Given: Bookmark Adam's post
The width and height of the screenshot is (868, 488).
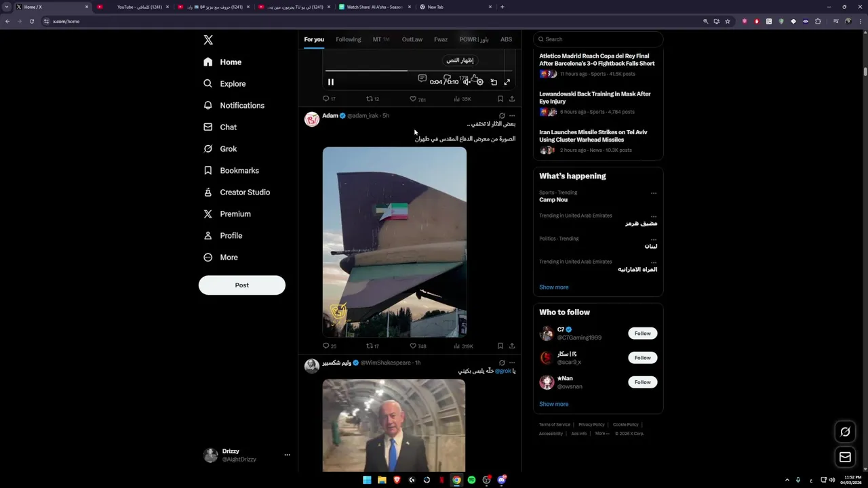Looking at the screenshot, I should coord(500,346).
